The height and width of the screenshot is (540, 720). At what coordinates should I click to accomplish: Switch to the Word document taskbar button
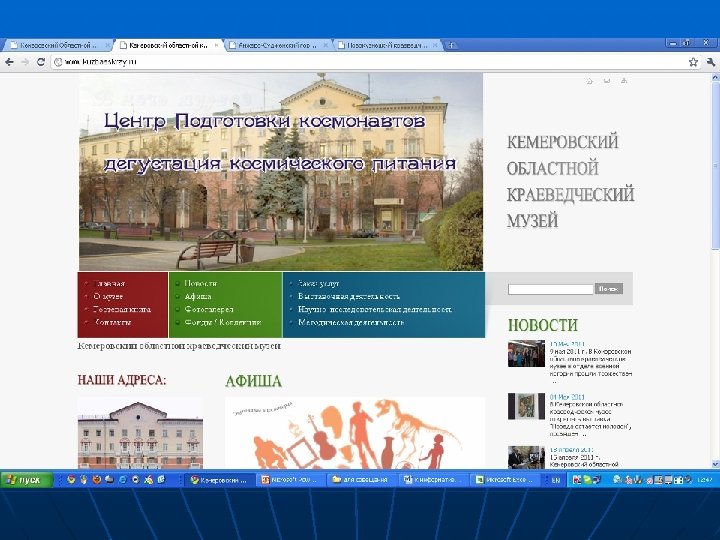tap(433, 480)
